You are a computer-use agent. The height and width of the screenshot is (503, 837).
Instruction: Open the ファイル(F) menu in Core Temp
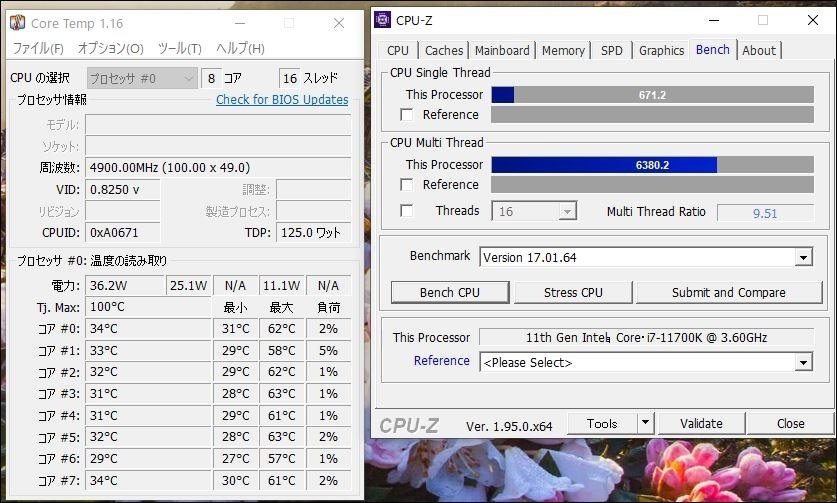pyautogui.click(x=38, y=49)
